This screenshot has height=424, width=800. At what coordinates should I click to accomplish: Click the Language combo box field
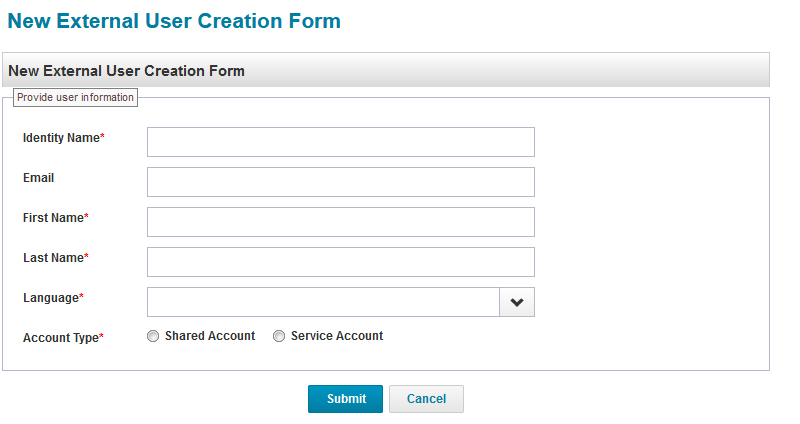click(323, 302)
